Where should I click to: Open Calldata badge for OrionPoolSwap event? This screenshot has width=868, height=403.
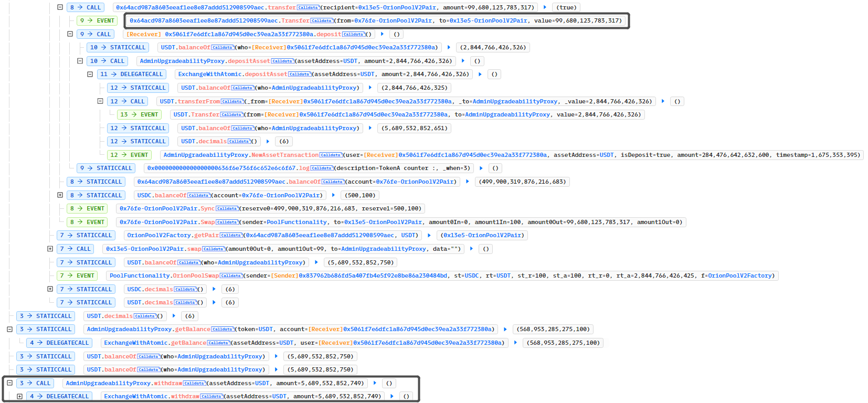(x=230, y=276)
